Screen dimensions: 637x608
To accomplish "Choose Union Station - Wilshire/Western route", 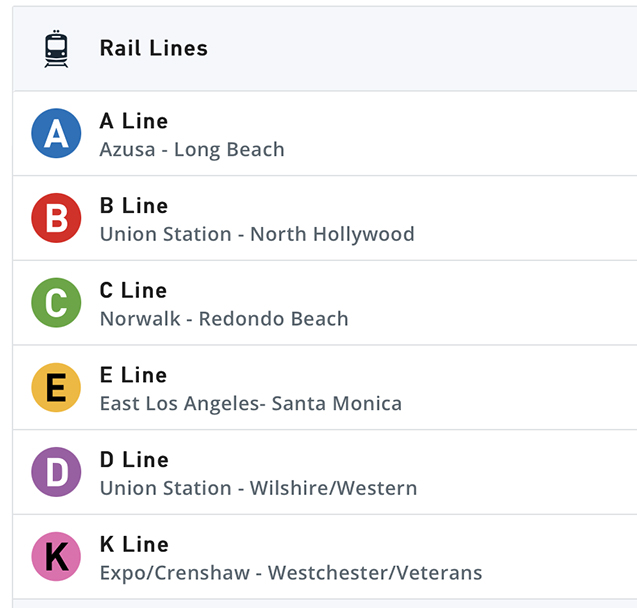I will point(259,489).
